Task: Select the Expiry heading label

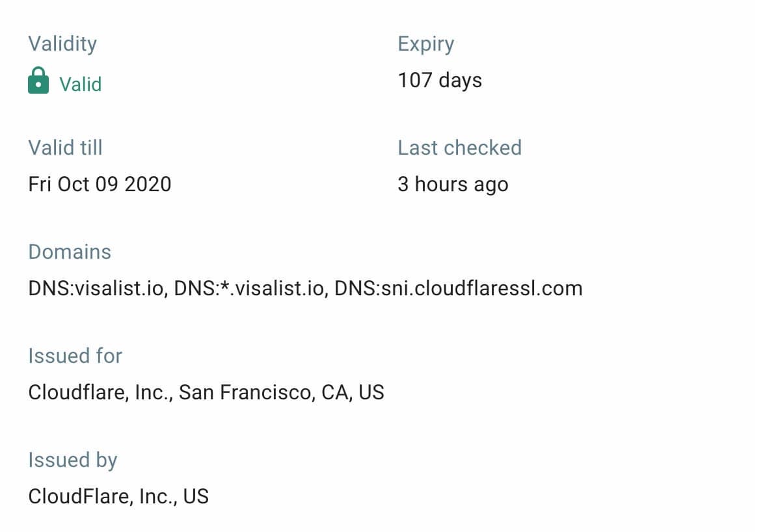Action: click(x=426, y=44)
